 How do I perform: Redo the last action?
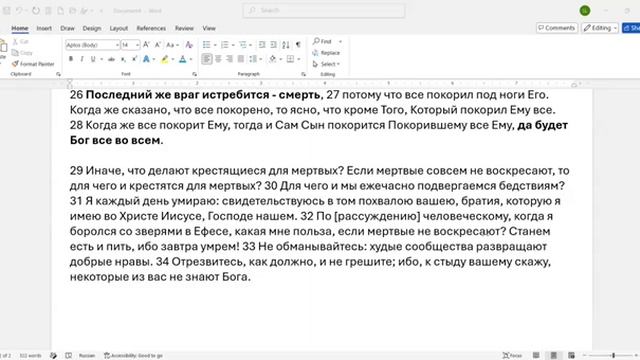(x=36, y=11)
